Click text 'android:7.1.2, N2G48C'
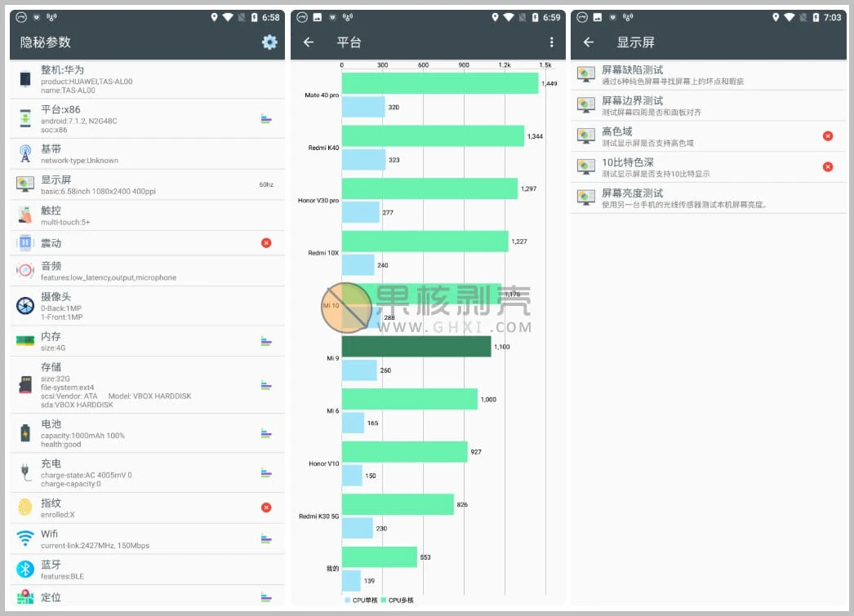 coord(79,121)
